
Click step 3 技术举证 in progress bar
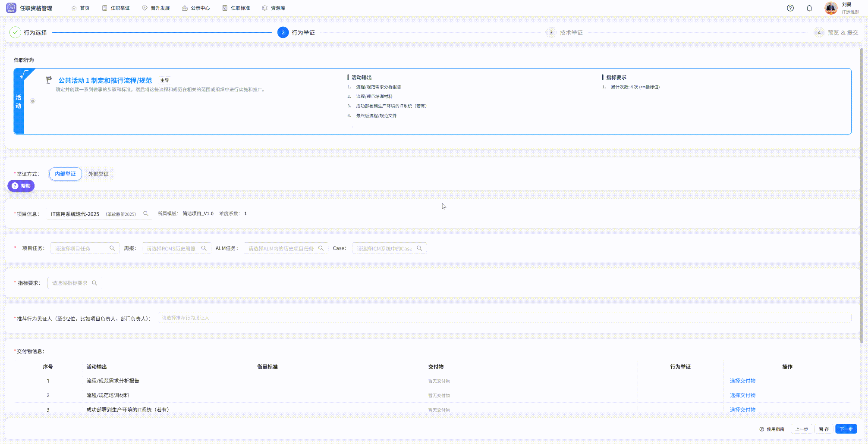(x=565, y=33)
